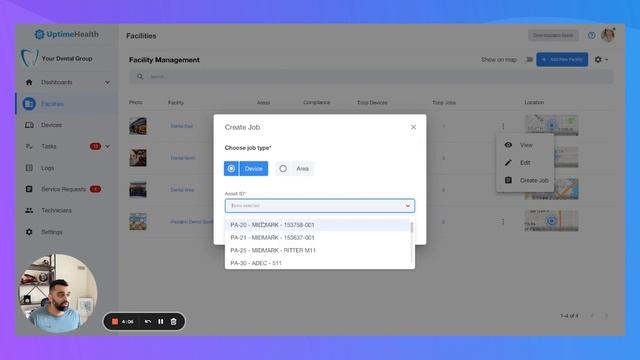This screenshot has height=360, width=640.
Task: Click the Total Devices column header
Action: (x=372, y=102)
